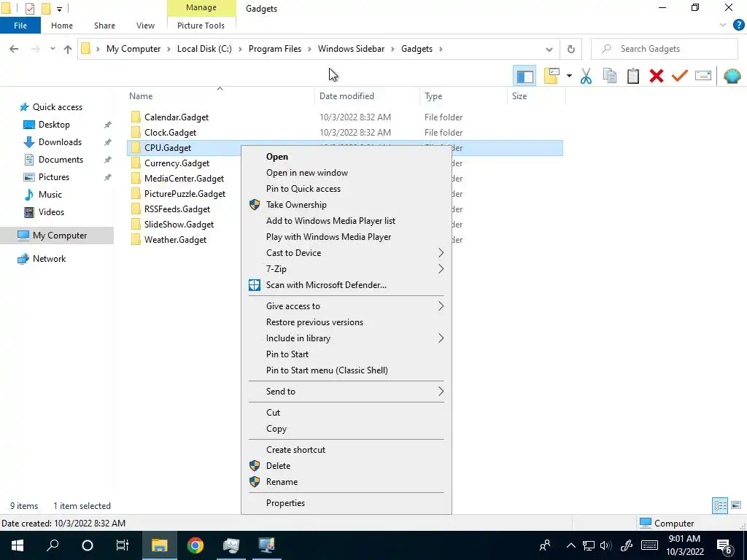Expand the Give access to submenu
The image size is (747, 560).
tap(347, 306)
